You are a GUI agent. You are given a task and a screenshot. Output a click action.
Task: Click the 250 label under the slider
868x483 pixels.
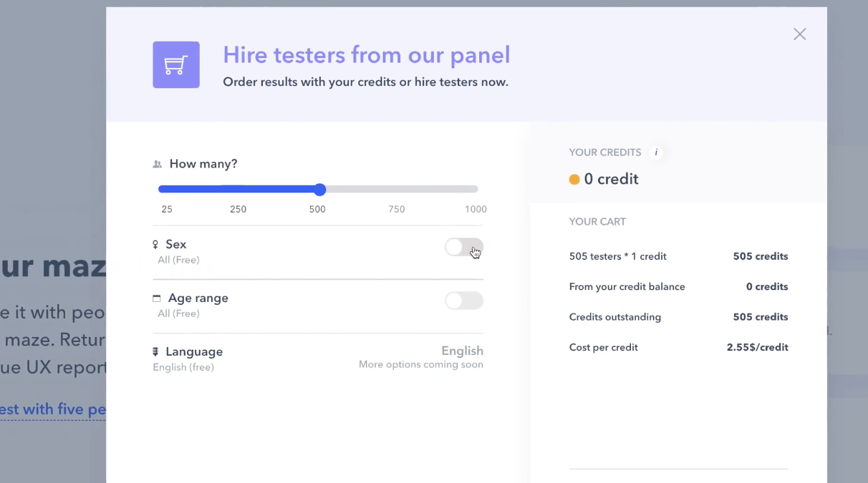[238, 210]
